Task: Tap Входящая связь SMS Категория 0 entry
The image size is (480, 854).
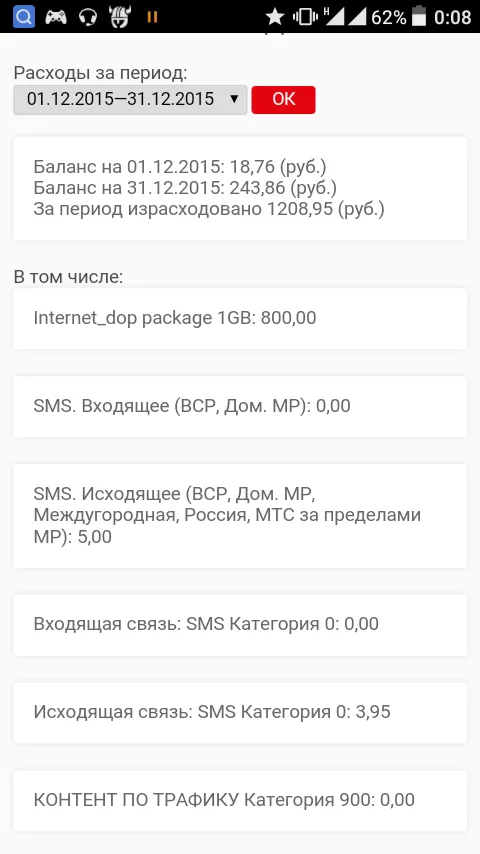Action: click(240, 625)
